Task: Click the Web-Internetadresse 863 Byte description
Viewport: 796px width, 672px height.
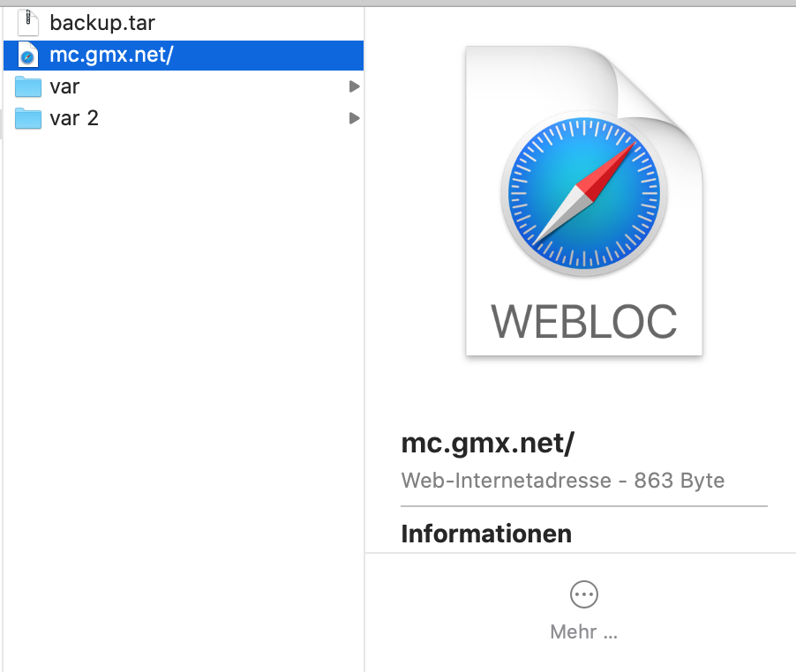Action: click(x=562, y=482)
